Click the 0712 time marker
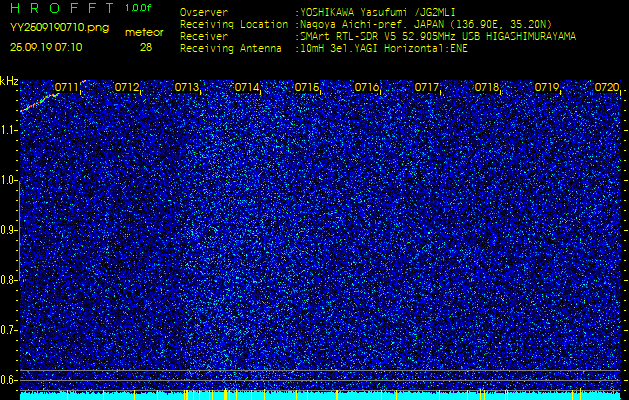The image size is (629, 400). coord(126,87)
